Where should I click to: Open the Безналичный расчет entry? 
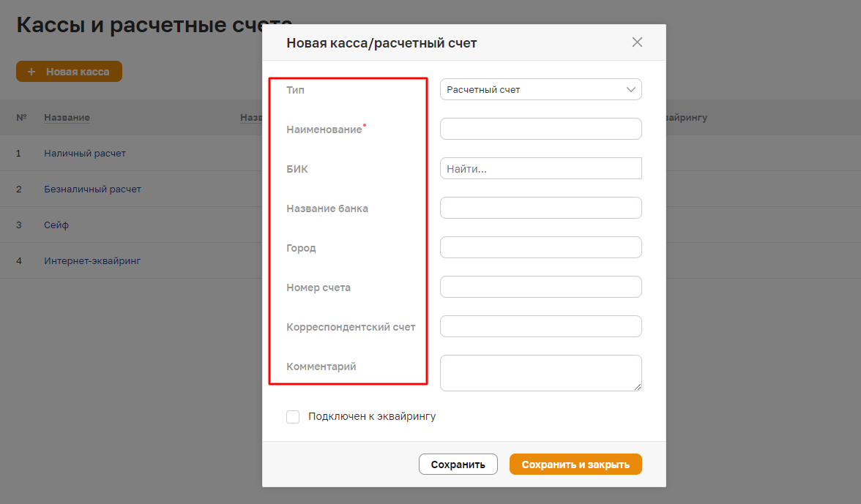coord(92,189)
